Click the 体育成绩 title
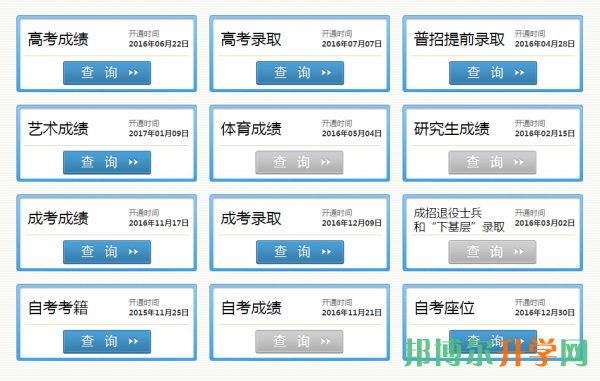The width and height of the screenshot is (600, 381). pos(251,129)
